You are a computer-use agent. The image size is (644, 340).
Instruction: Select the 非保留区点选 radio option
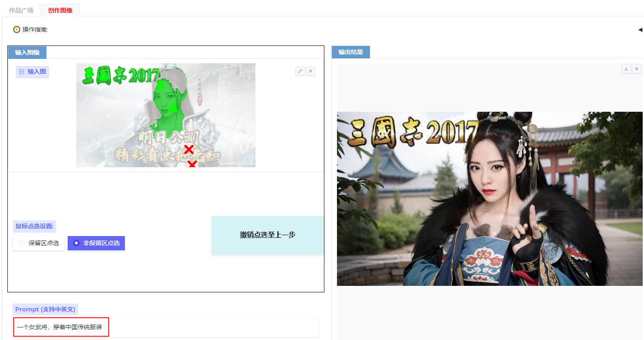point(96,243)
